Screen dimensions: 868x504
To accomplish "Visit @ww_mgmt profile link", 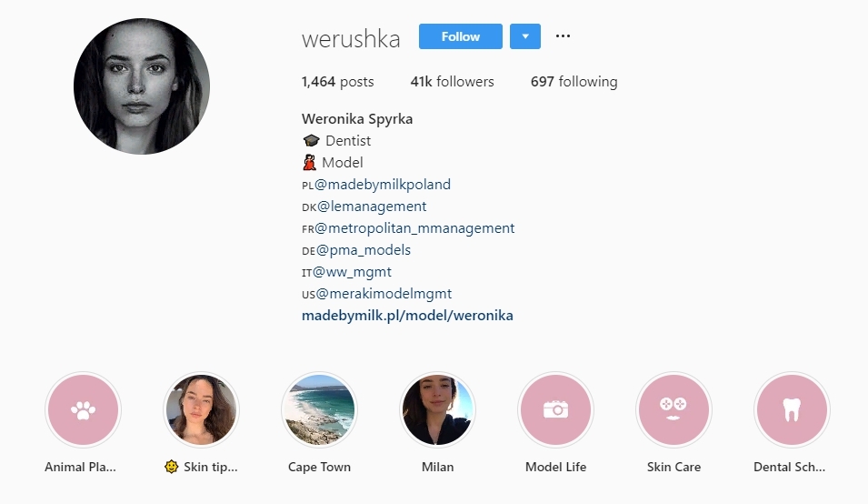I will [352, 272].
